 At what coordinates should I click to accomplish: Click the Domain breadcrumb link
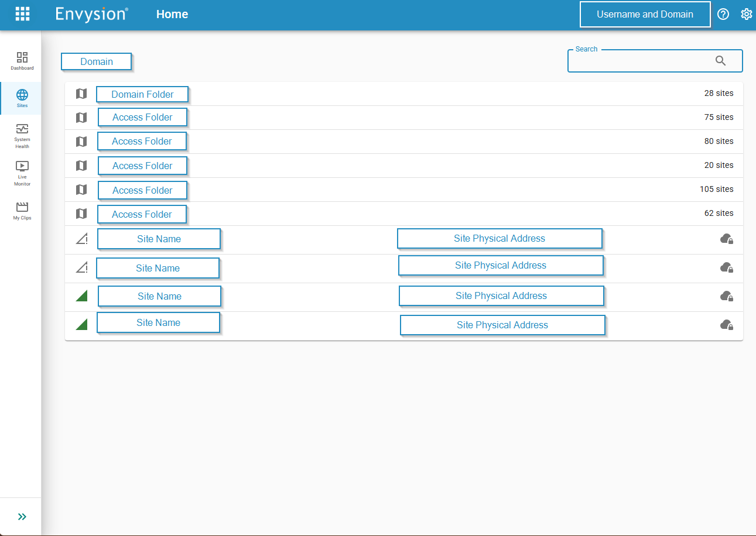97,61
